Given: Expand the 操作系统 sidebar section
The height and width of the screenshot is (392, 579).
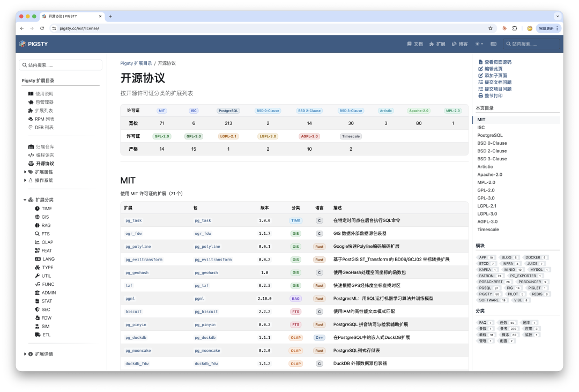Looking at the screenshot, I should 25,180.
